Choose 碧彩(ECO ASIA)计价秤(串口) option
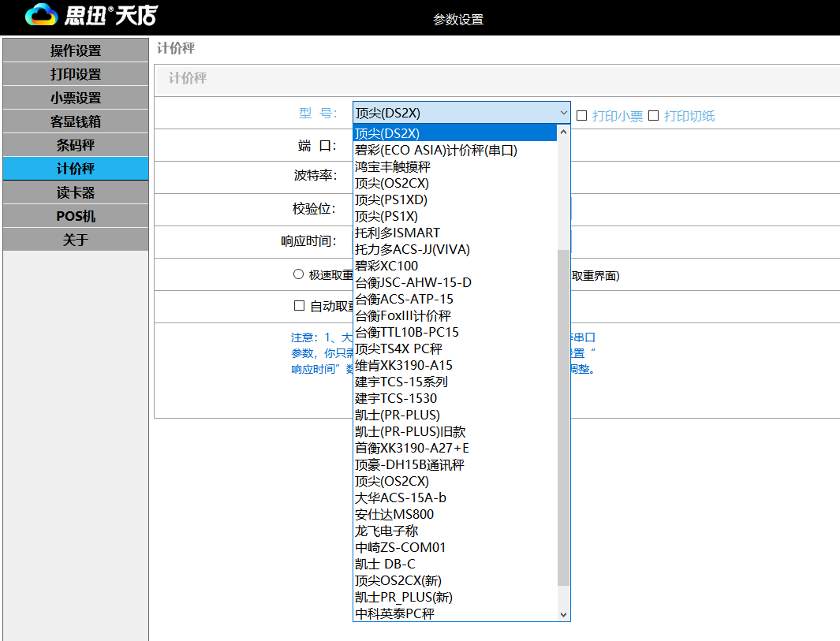This screenshot has width=840, height=641. pyautogui.click(x=455, y=150)
